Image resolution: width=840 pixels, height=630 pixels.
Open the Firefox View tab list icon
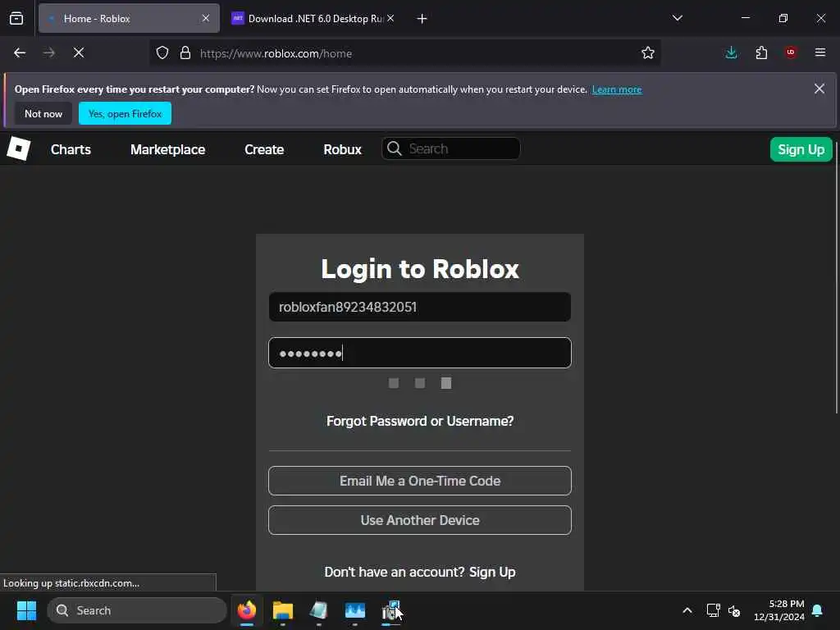(x=16, y=18)
